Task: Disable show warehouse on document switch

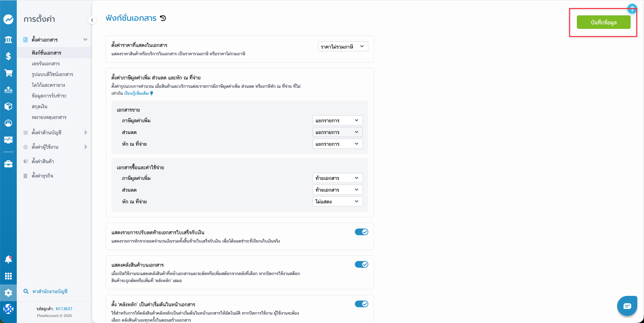Action: click(361, 264)
